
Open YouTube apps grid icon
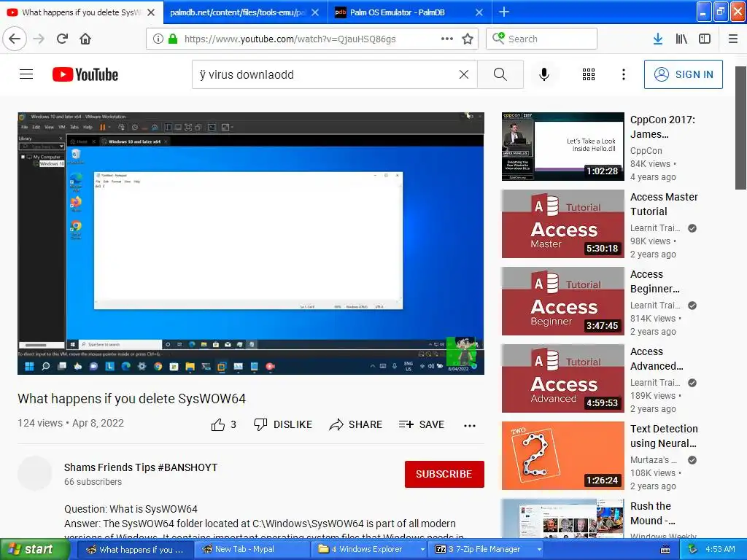pyautogui.click(x=589, y=74)
